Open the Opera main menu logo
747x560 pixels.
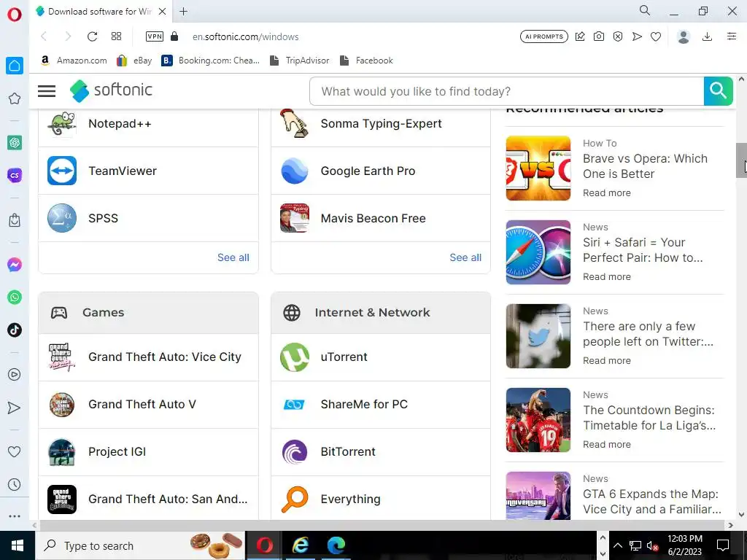[15, 15]
